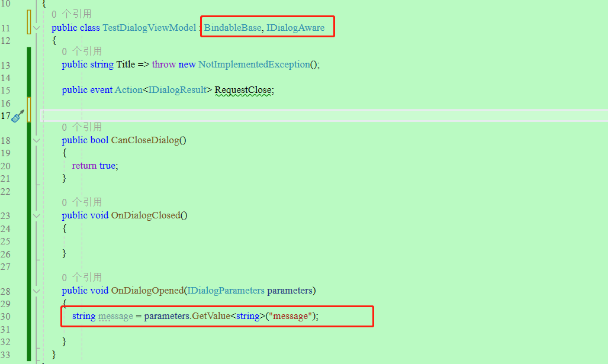Collapse the OnDialogOpened method fold arrow

pos(37,291)
